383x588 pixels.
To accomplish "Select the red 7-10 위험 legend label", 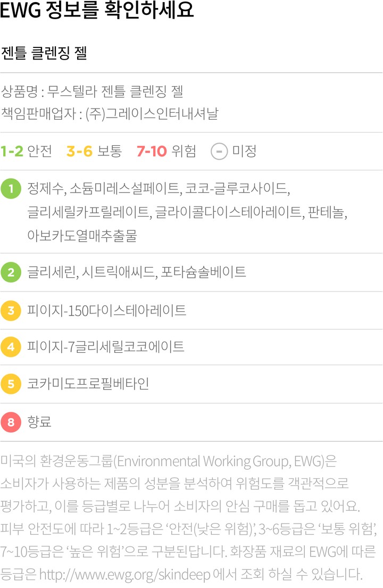I will coord(166,152).
